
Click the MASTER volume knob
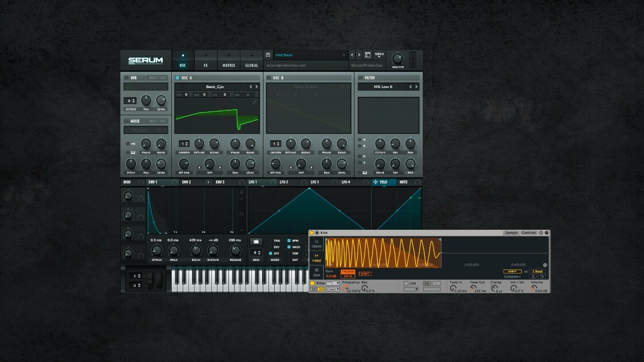(397, 58)
